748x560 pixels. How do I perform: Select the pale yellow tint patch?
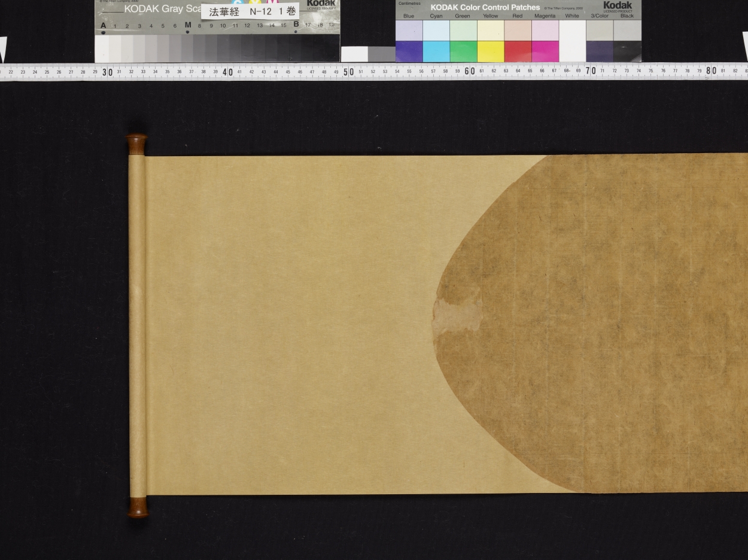[x=491, y=31]
